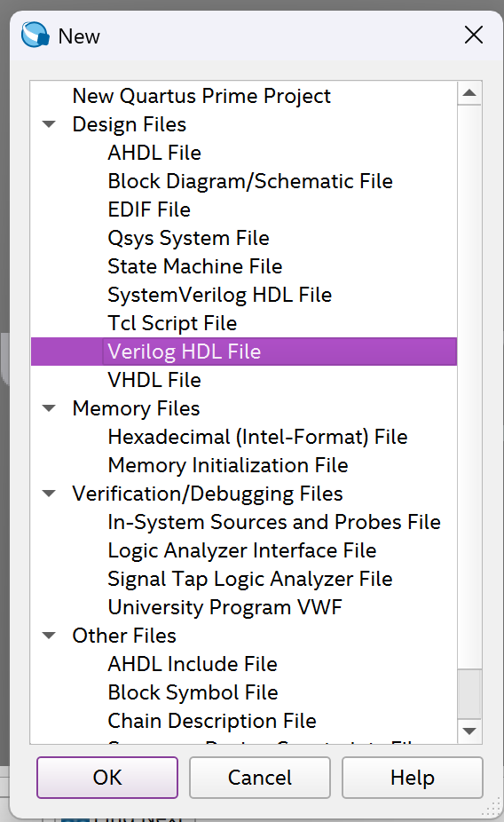Collapse the Memory Files category
504x822 pixels.
pos(49,408)
